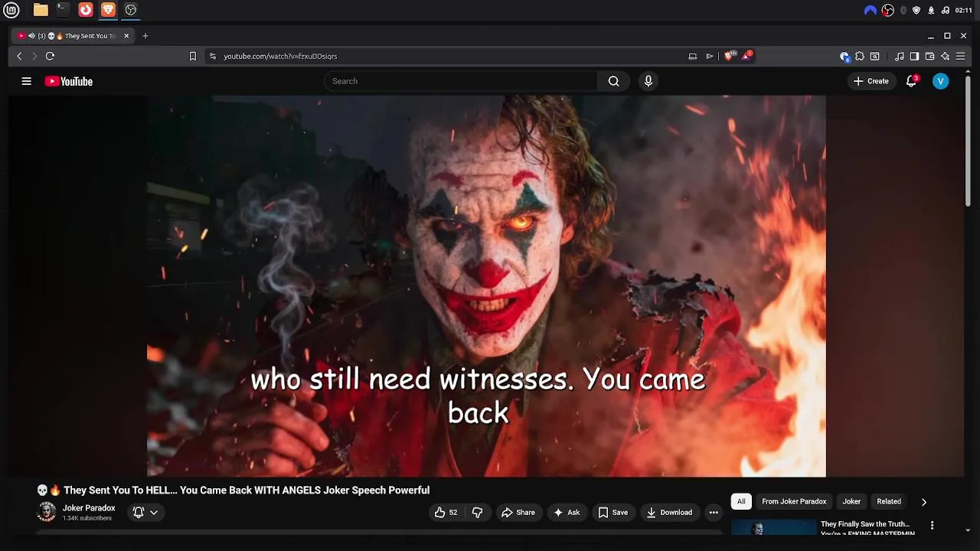Viewport: 980px width, 551px height.
Task: Open site settings icon in address bar
Action: [x=213, y=56]
